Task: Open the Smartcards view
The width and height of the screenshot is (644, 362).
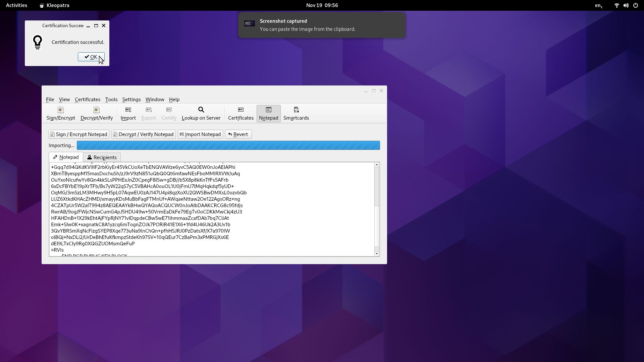Action: (296, 113)
